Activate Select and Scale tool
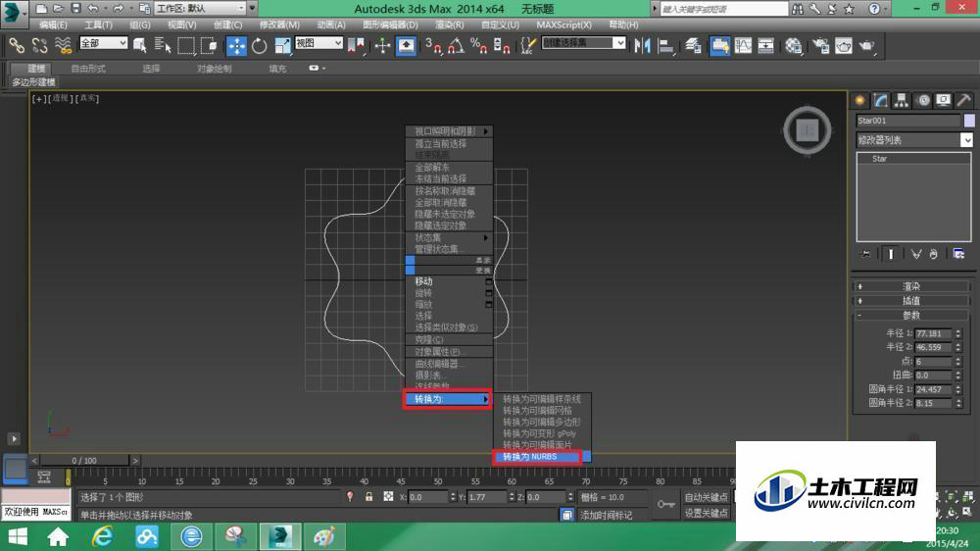 point(282,46)
